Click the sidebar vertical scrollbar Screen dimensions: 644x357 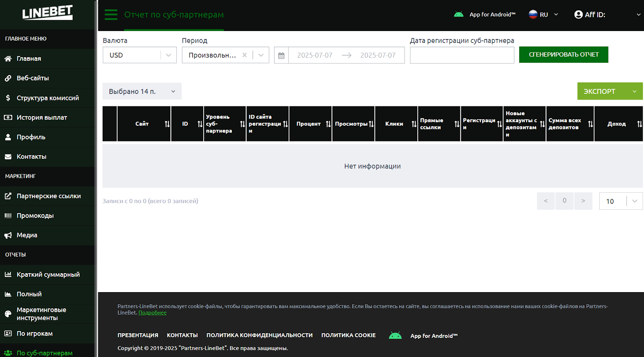pyautogui.click(x=96, y=178)
